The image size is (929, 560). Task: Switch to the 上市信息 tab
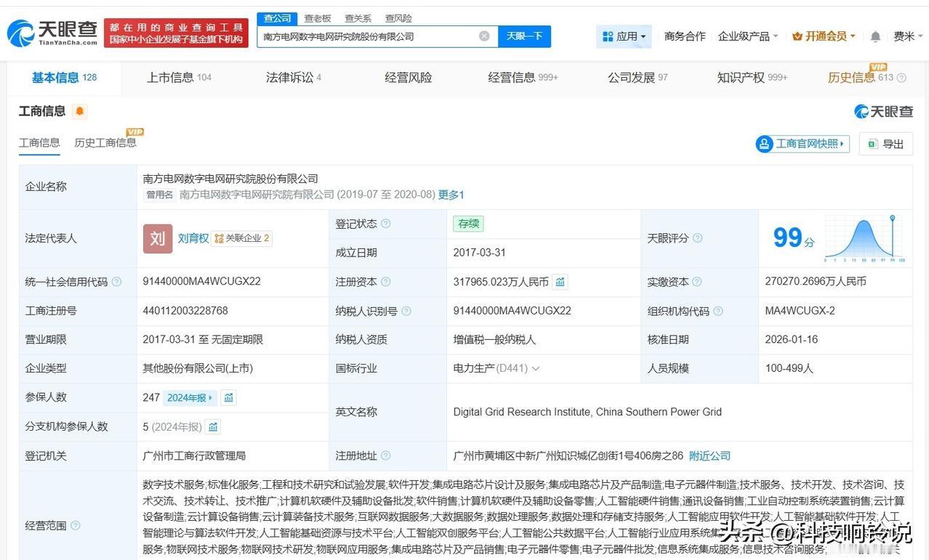[179, 78]
